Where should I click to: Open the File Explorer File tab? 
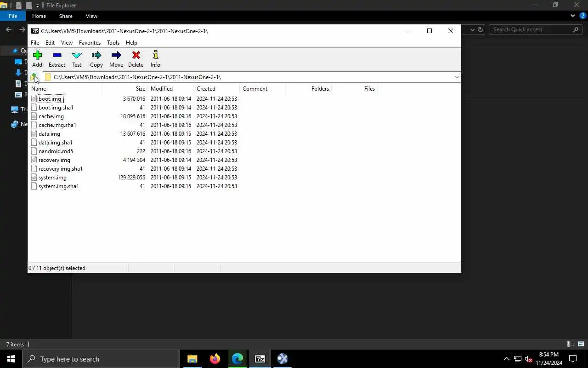(13, 16)
